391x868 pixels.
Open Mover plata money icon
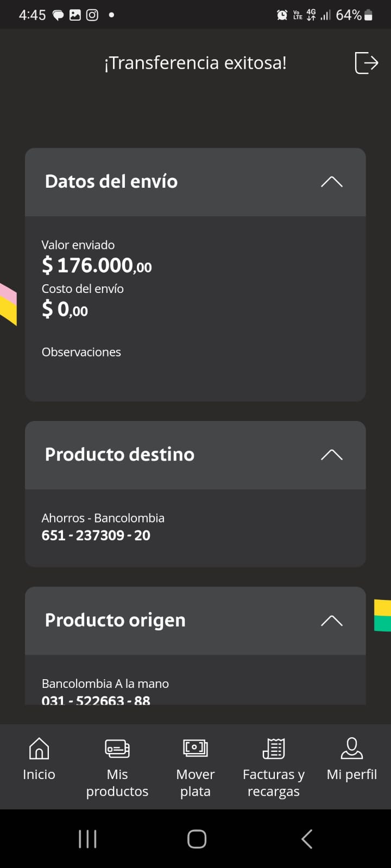195,749
